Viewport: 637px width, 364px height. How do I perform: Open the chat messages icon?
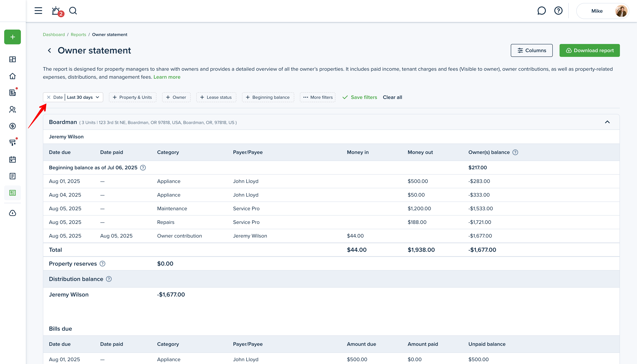(x=541, y=11)
